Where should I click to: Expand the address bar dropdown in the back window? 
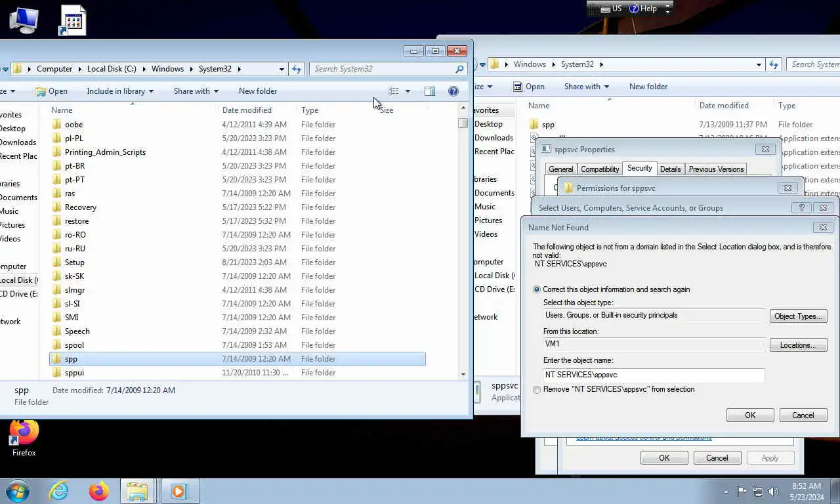[x=759, y=64]
